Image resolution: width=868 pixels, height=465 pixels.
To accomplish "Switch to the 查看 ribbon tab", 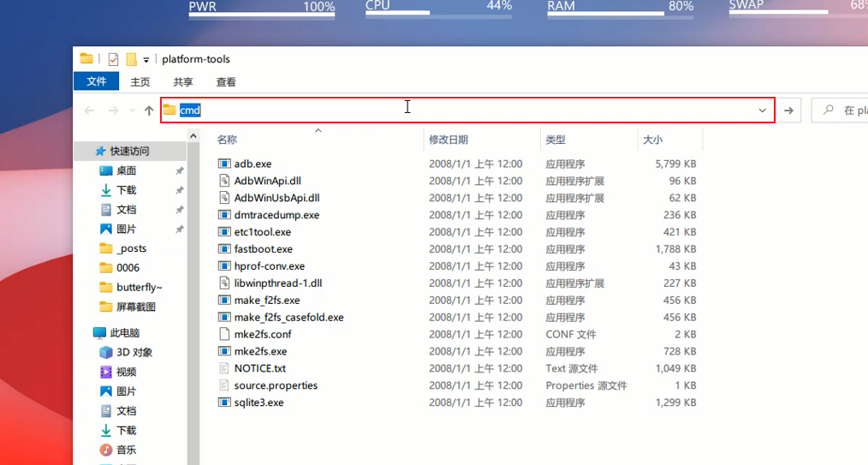I will (x=226, y=82).
